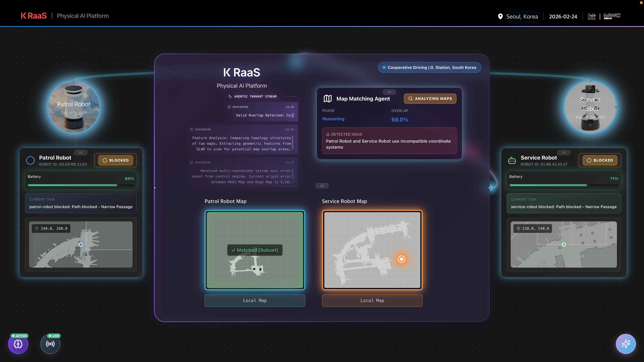This screenshot has height=362, width=644.
Task: Open the Patrol Robot Map thumbnail
Action: click(x=255, y=250)
